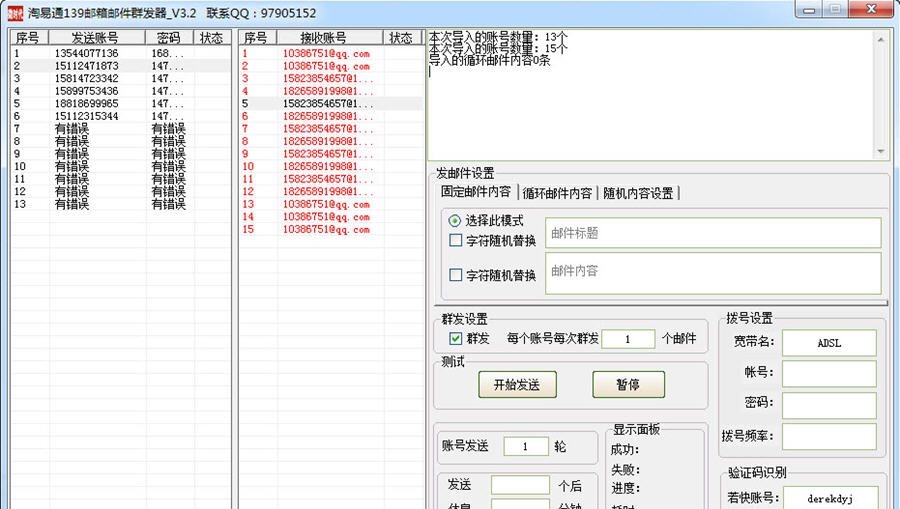Close the 139邮箱邮件群发器 window

point(871,9)
